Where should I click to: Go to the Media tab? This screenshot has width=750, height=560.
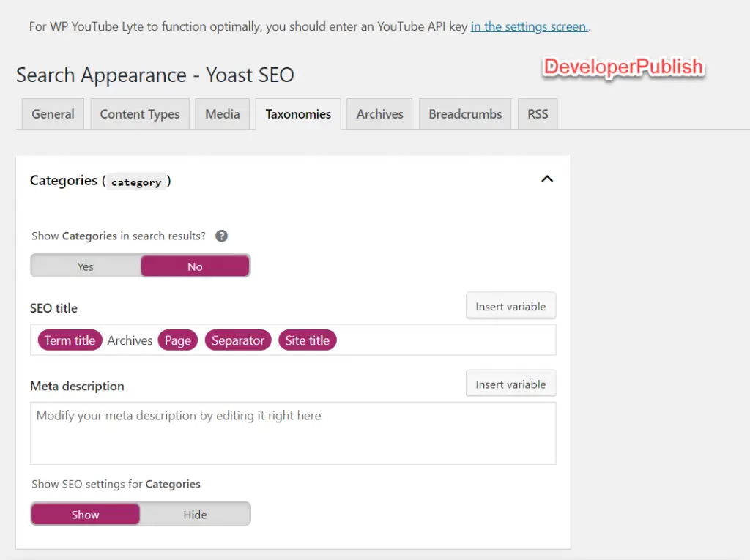tap(223, 113)
